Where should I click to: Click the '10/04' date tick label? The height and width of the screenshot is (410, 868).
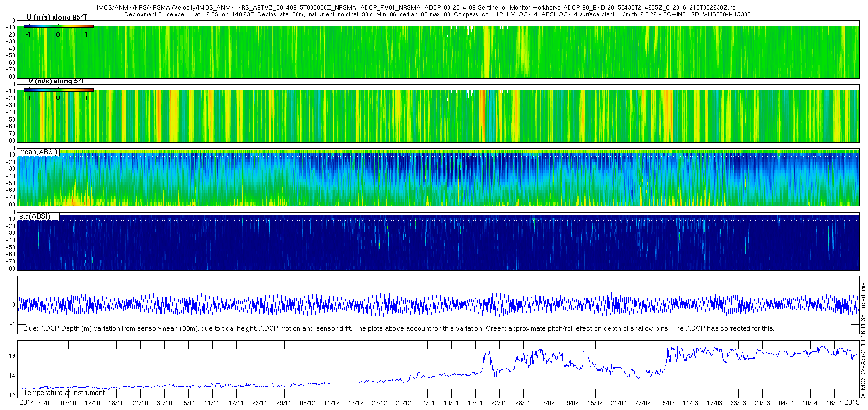pos(810,403)
